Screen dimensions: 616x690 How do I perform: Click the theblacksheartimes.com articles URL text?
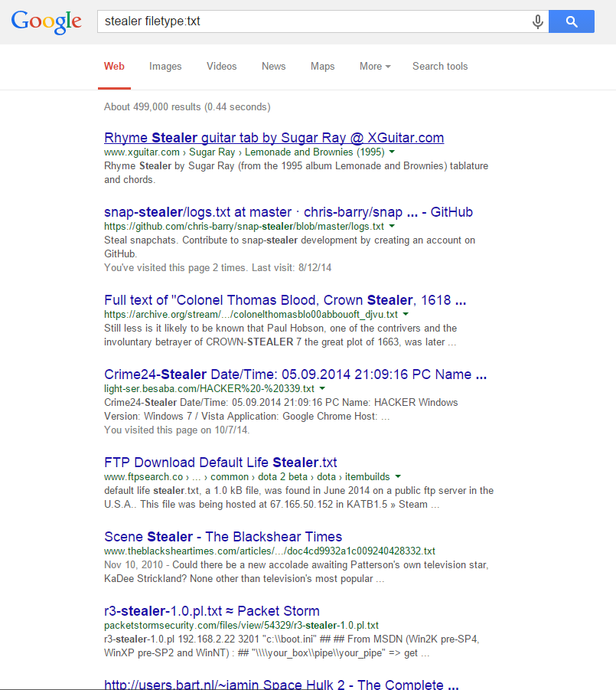click(x=269, y=551)
